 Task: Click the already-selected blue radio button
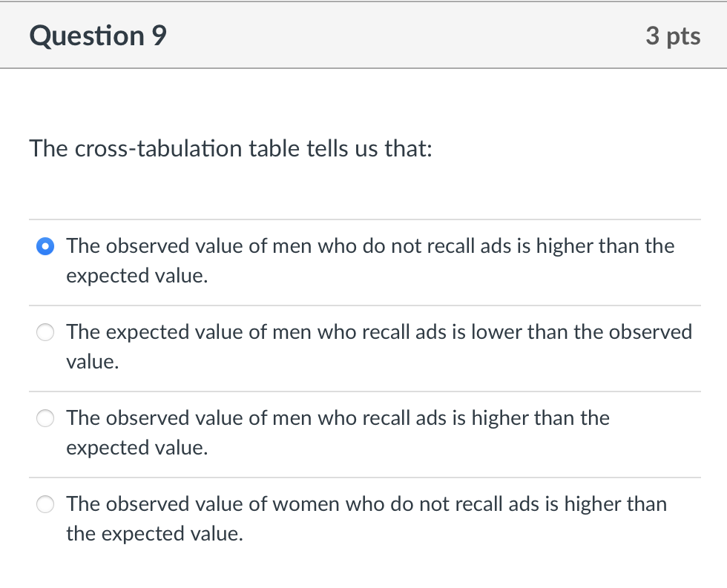coord(45,245)
